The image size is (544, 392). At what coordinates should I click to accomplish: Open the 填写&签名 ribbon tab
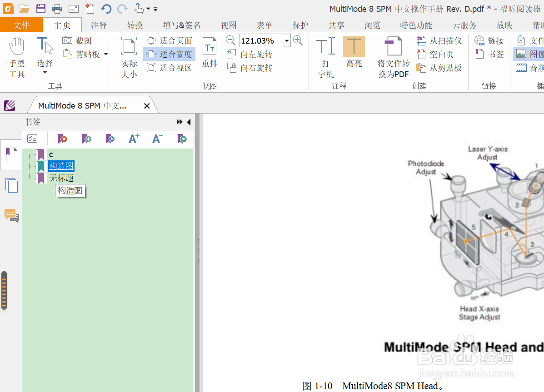[182, 25]
